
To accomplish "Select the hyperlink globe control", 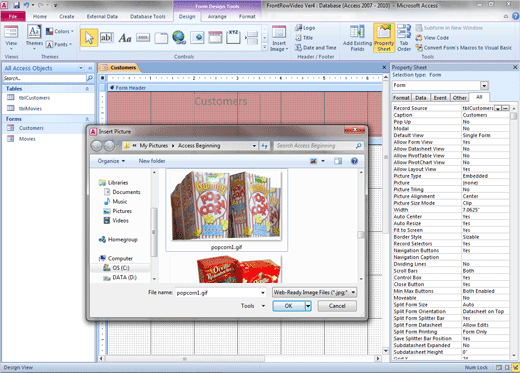I will coord(179,38).
